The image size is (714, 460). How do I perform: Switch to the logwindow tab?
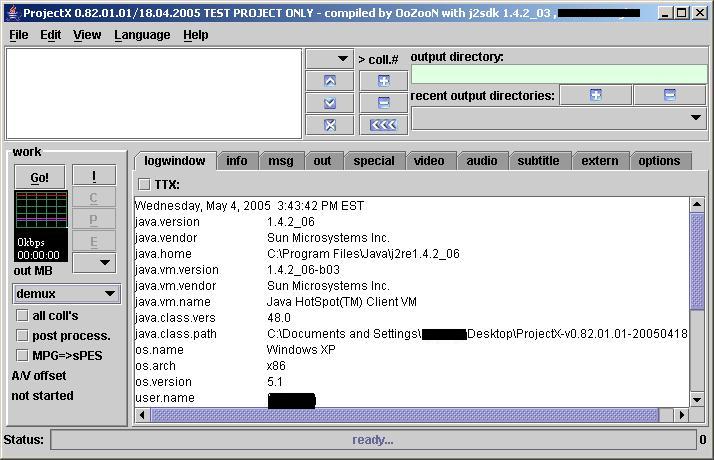point(174,161)
